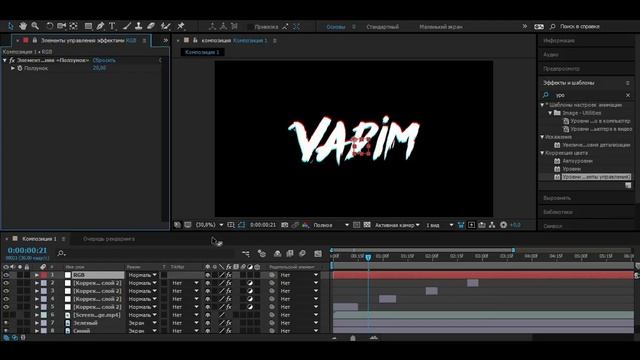Viewport: 640px width, 360px height.
Task: Click the Draft 3D icon in timeline
Action: click(x=262, y=253)
